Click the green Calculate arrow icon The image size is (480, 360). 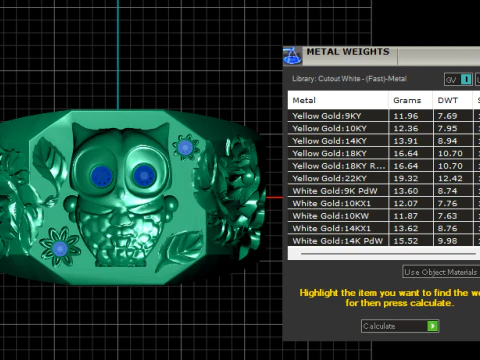432,326
